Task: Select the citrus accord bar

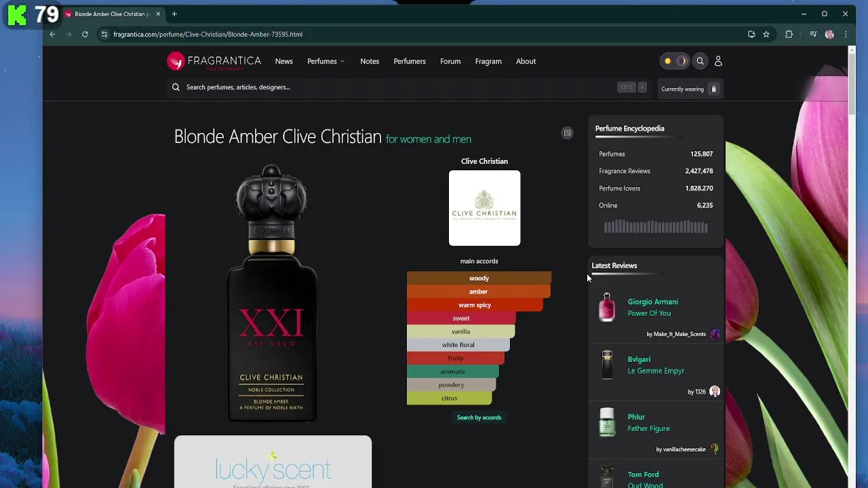Action: [450, 398]
